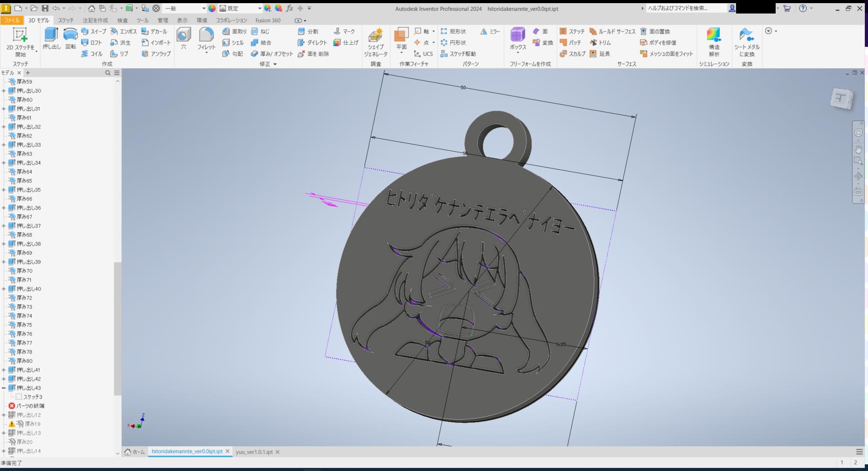Open the 構造解析 simulation tool
The width and height of the screenshot is (868, 471).
(714, 42)
